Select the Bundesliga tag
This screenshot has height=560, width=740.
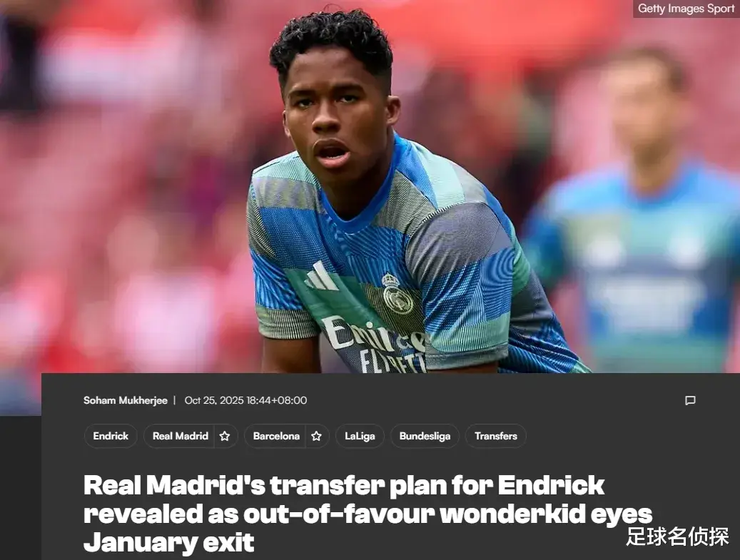pos(425,436)
